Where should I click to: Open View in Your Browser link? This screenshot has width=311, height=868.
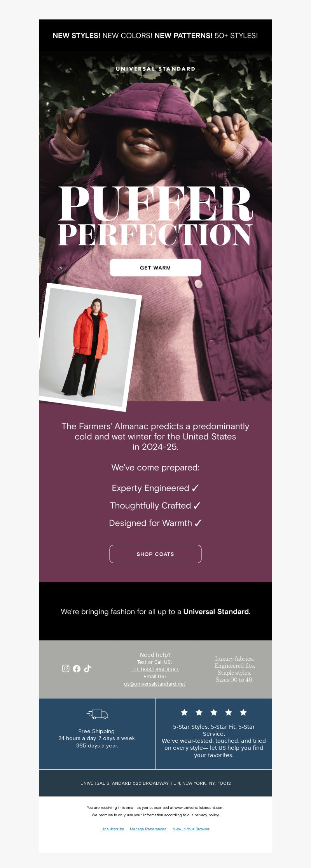coord(191,829)
